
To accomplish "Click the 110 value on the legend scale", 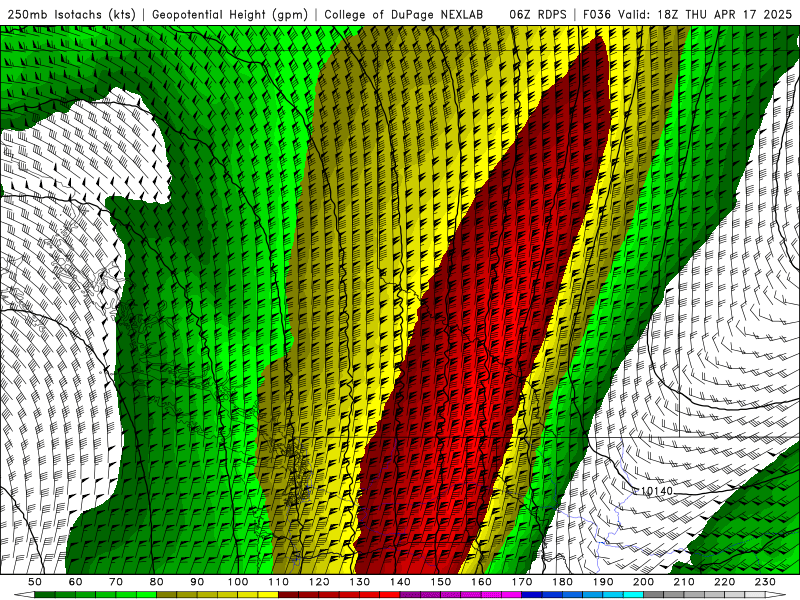I will [x=278, y=582].
